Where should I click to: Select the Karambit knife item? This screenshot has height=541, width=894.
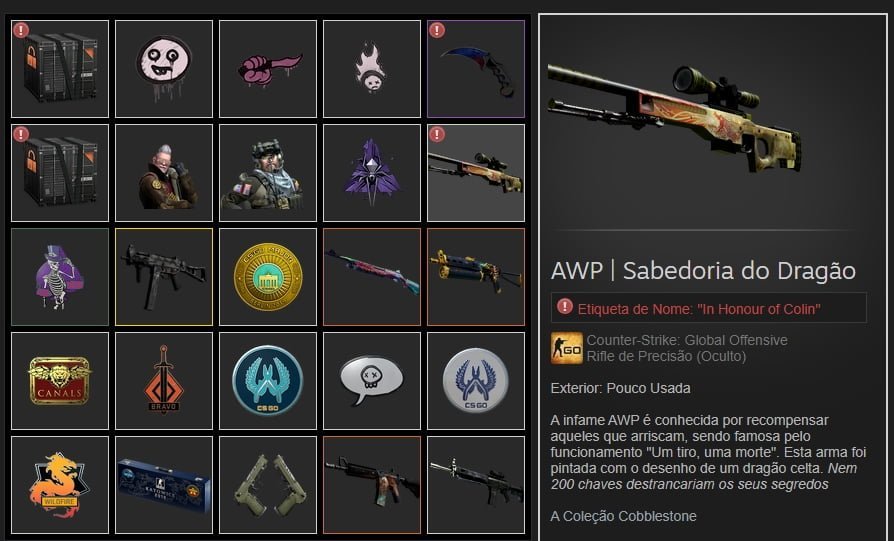(476, 69)
